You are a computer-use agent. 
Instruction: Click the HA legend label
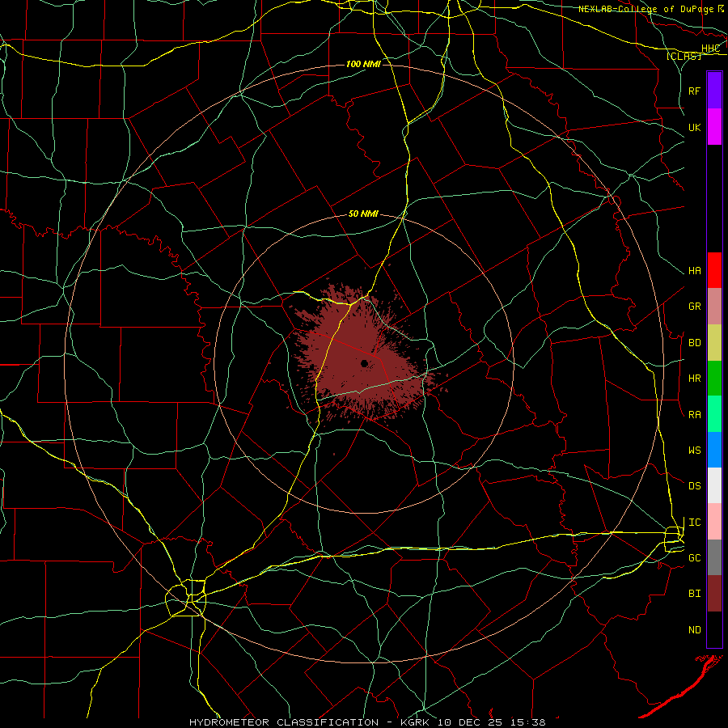694,271
